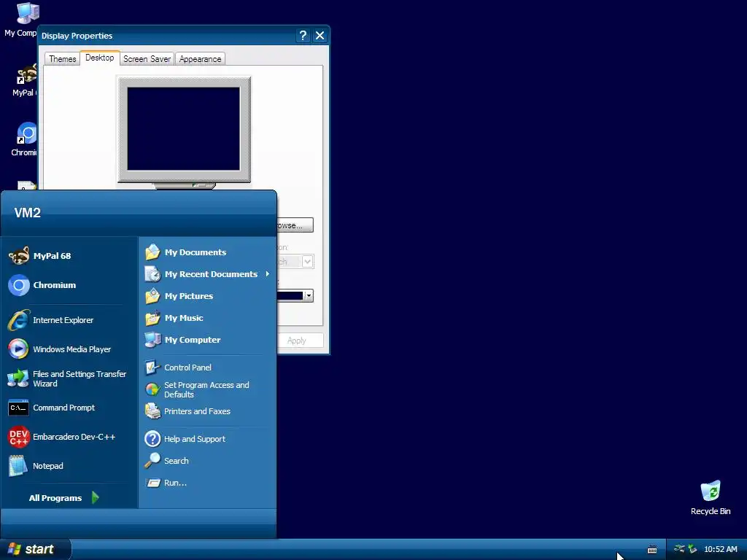Click the on-screen keyboard tray icon
Viewport: 747px width, 560px height.
(652, 550)
